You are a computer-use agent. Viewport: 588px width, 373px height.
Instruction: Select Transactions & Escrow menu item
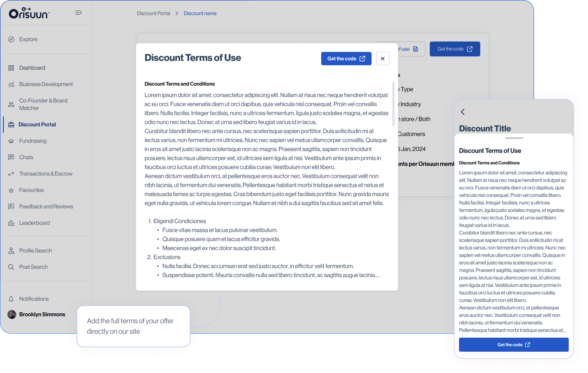click(x=46, y=174)
